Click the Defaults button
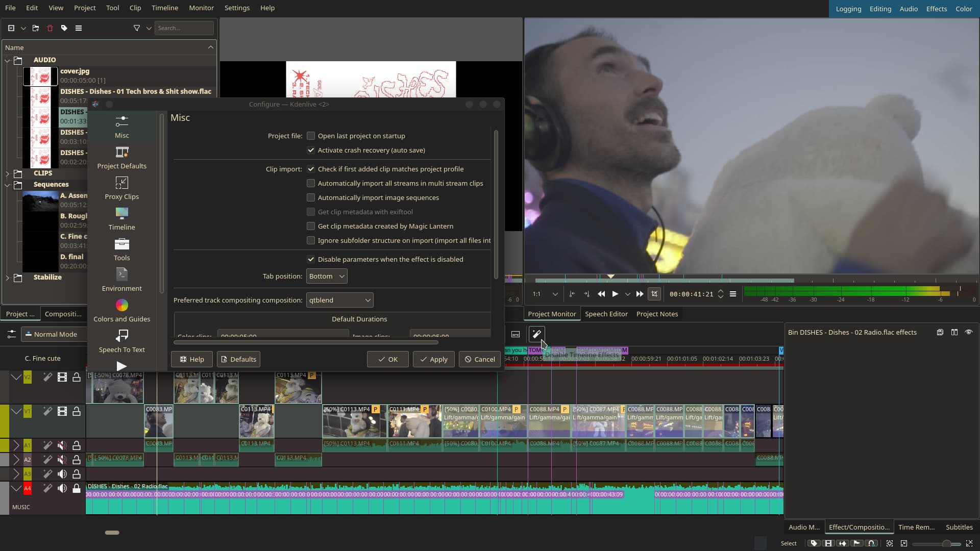The height and width of the screenshot is (551, 980). pos(238,359)
